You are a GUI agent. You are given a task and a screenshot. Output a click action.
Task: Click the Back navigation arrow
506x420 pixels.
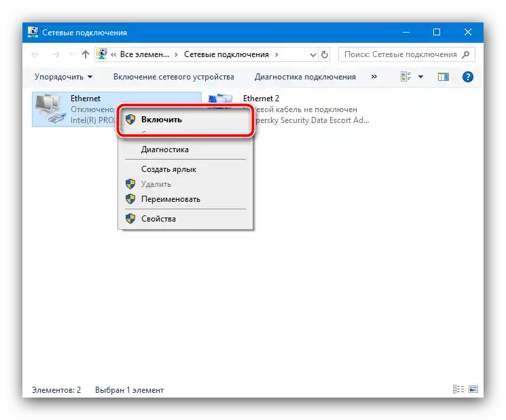[35, 54]
